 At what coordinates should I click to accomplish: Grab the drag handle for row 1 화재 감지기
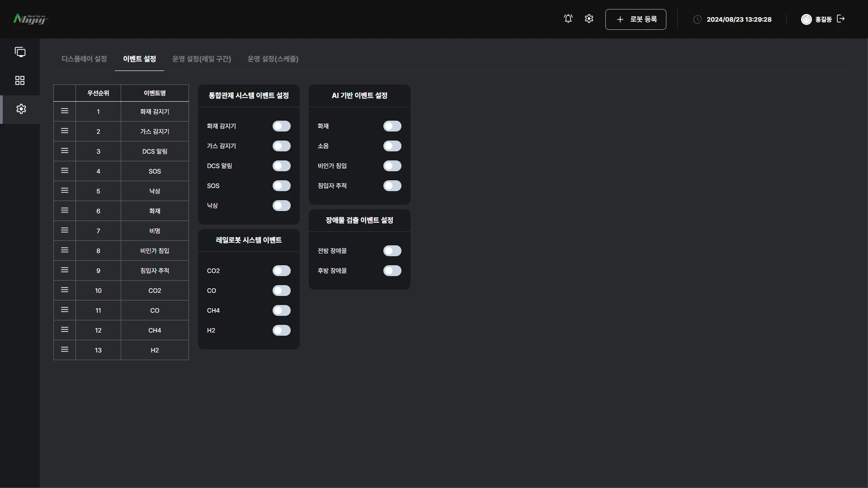pos(65,111)
